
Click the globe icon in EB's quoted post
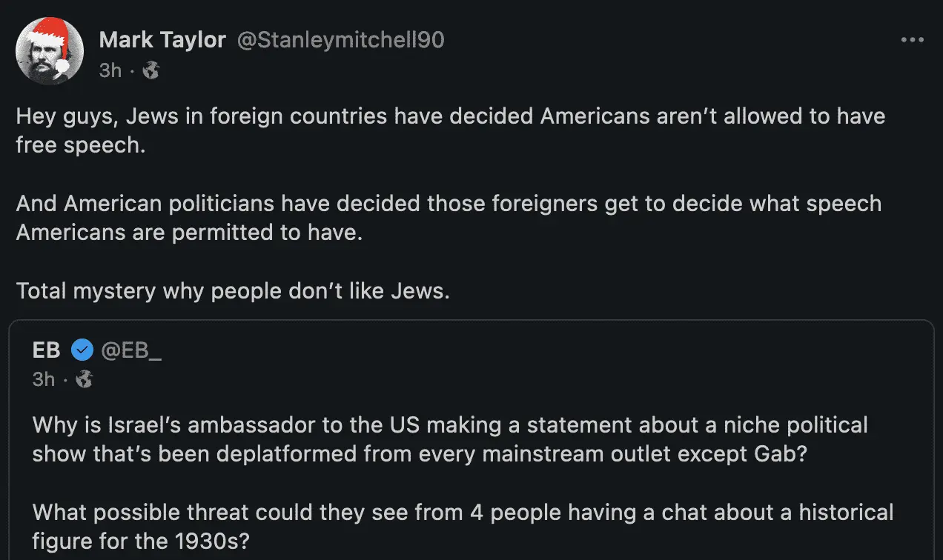(85, 379)
